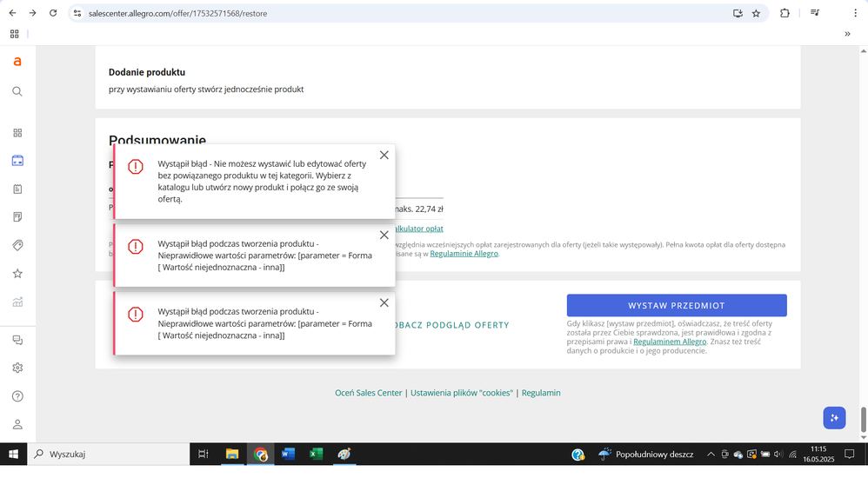Screen dimensions: 868x478
Task: Open the price tag icon in the sidebar
Action: 17,245
